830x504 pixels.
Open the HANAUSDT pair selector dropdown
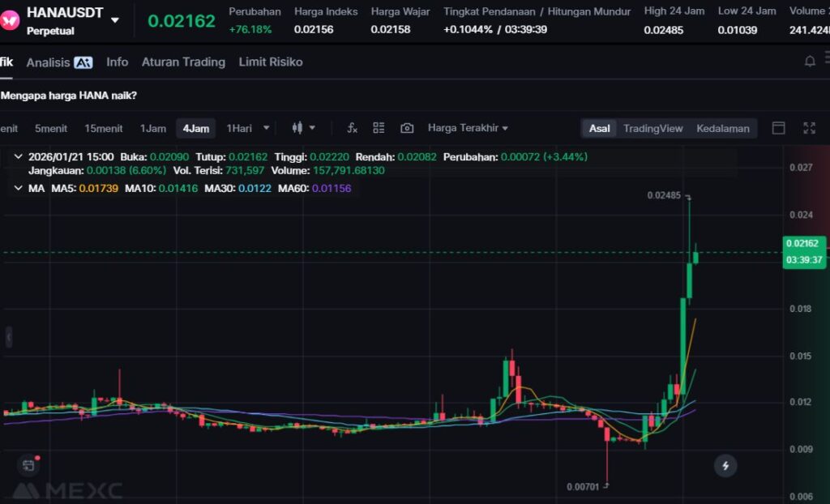pos(115,20)
